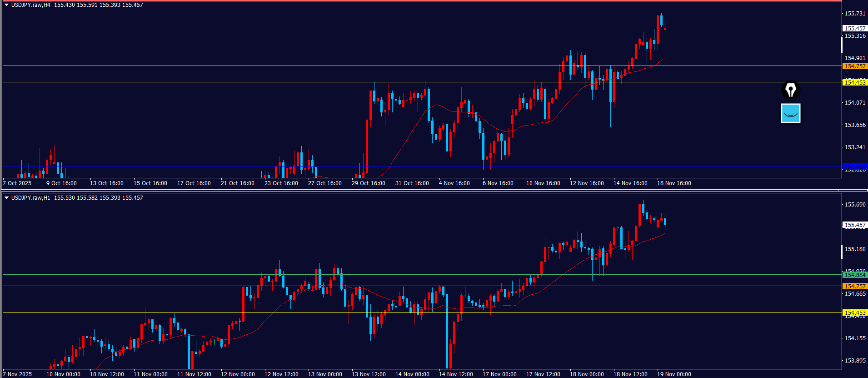Click the 7 Oct 2025 date label
Image resolution: width=868 pixels, height=378 pixels.
[17, 183]
